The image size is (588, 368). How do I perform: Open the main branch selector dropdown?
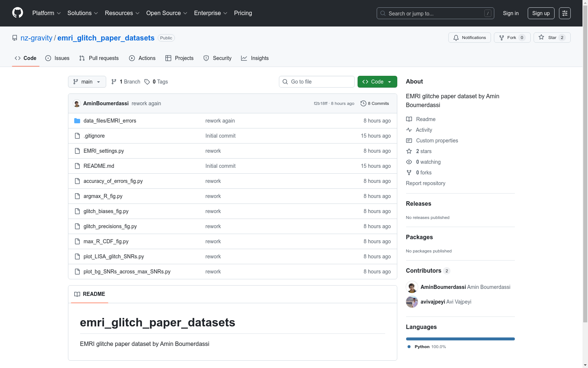coord(87,82)
